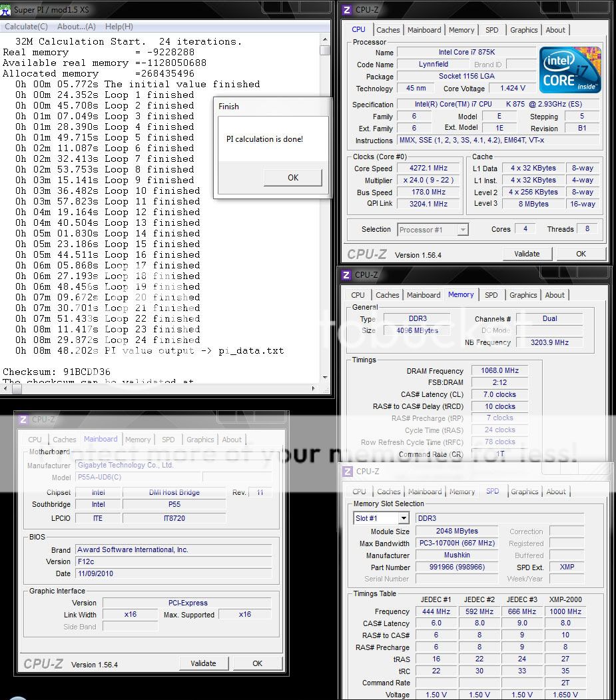The width and height of the screenshot is (616, 700).
Task: Click the Mushkin manufacturer field
Action: pyautogui.click(x=457, y=555)
